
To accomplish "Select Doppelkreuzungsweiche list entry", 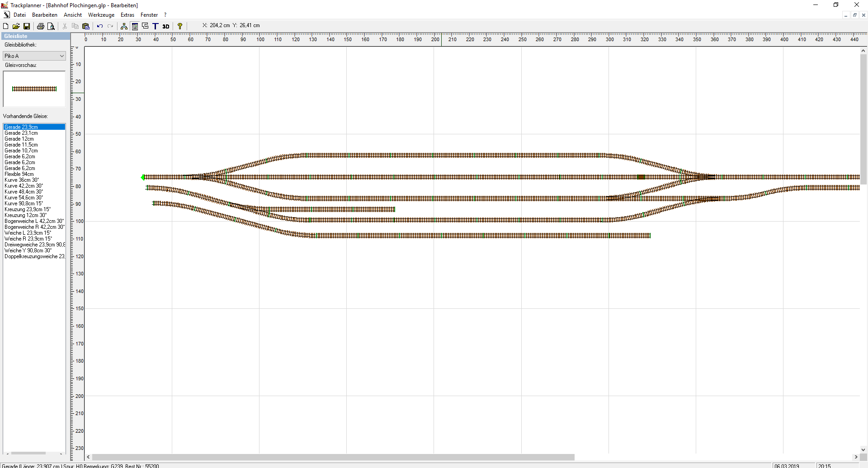I will coord(34,256).
